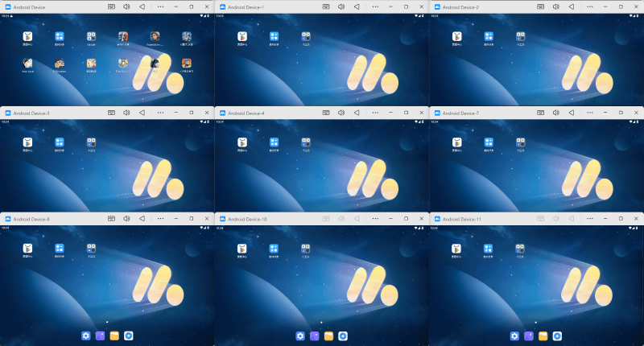Launch the Play-style app center in Android Device-1
The height and width of the screenshot is (346, 644).
click(x=242, y=36)
